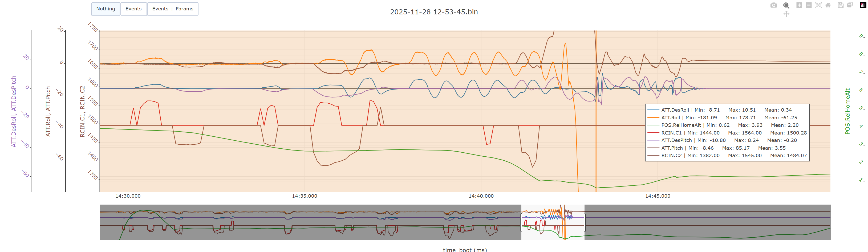Select the Nothing annotation button
This screenshot has width=868, height=252.
(x=106, y=9)
